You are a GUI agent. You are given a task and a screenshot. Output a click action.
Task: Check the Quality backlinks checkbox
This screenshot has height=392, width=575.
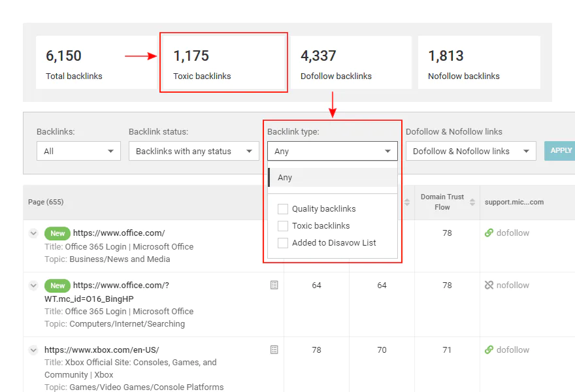(x=283, y=209)
